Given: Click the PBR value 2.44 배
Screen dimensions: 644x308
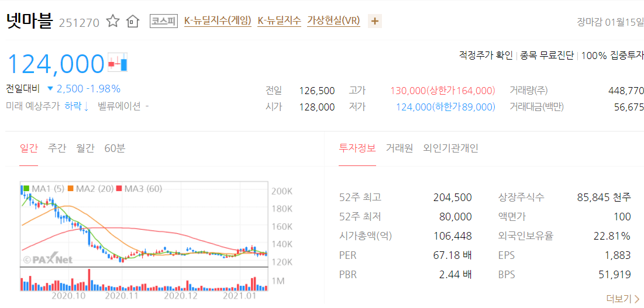Looking at the screenshot, I should [x=456, y=274].
